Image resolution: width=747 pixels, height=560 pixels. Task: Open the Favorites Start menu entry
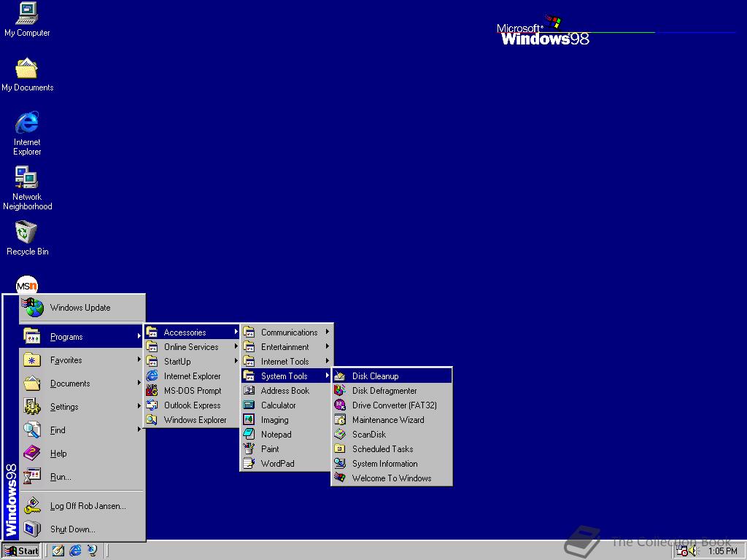[x=82, y=360]
